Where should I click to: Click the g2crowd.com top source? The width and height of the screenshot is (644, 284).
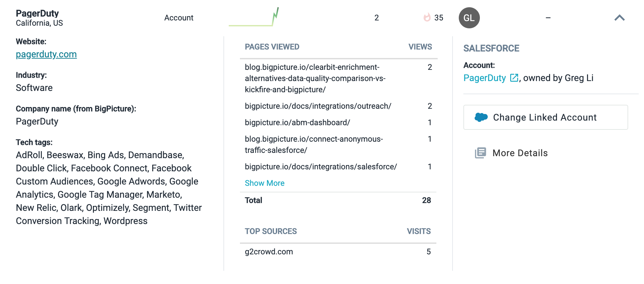tap(269, 252)
